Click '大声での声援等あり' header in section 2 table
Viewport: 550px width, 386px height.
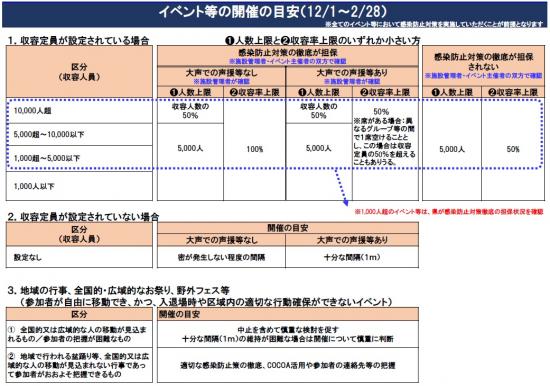[x=352, y=240]
